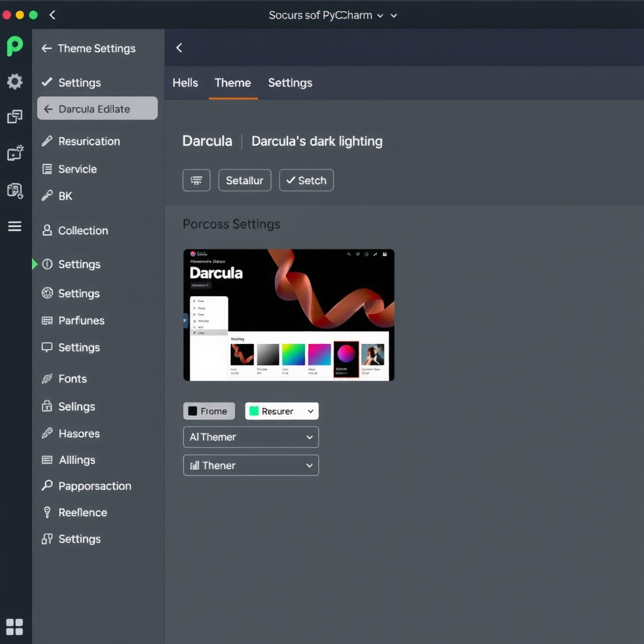Expand the AI Themer dropdown
The height and width of the screenshot is (644, 644).
(250, 437)
